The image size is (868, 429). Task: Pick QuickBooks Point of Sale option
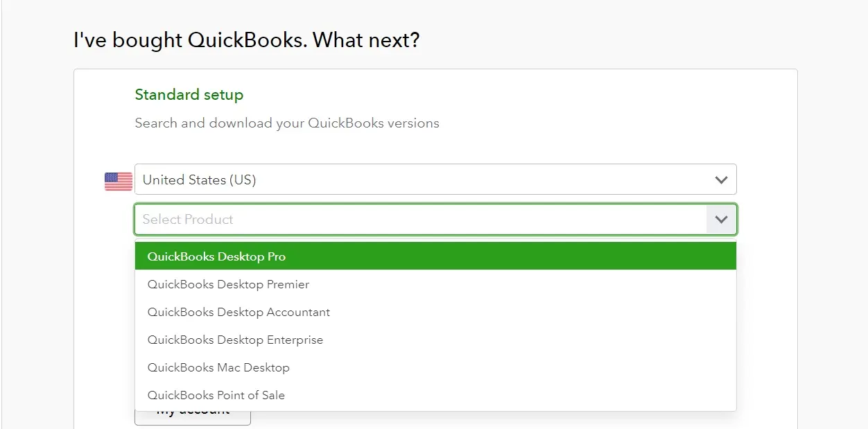(435, 395)
